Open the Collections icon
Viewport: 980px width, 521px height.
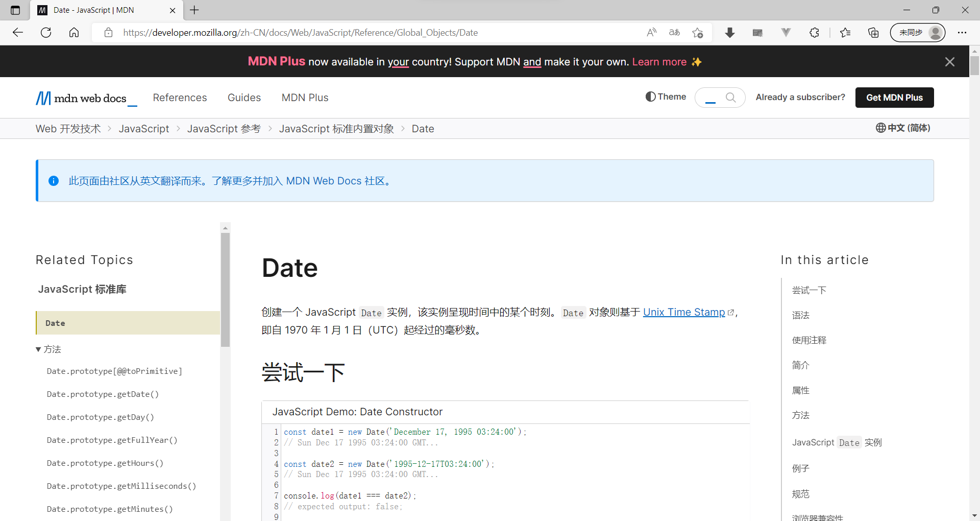tap(873, 32)
